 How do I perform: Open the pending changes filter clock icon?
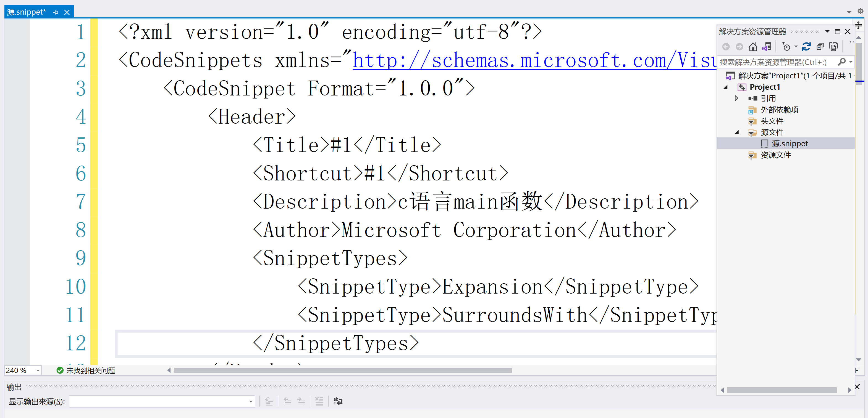tap(787, 46)
